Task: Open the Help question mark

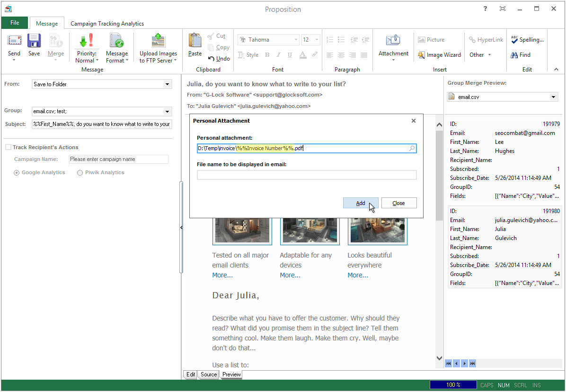Action: (485, 9)
